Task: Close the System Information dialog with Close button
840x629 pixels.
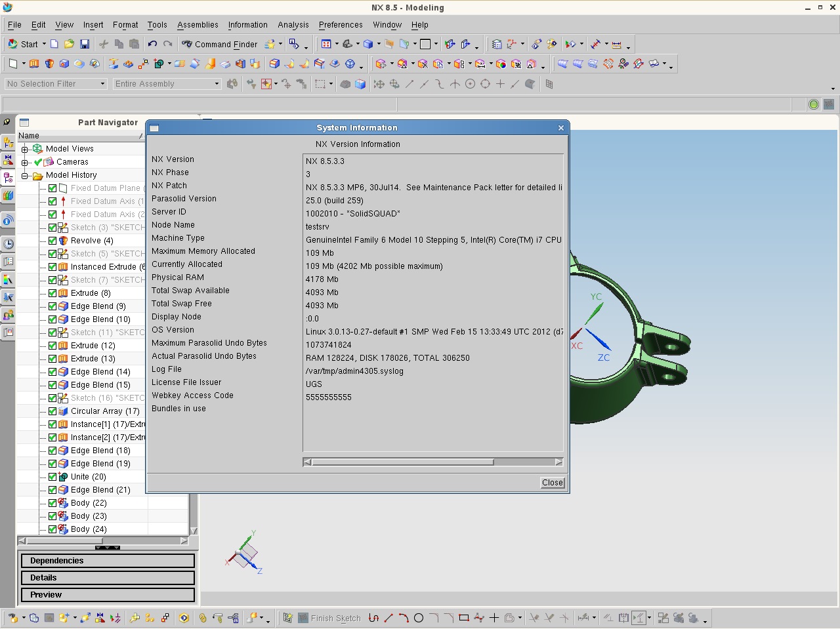Action: point(553,483)
